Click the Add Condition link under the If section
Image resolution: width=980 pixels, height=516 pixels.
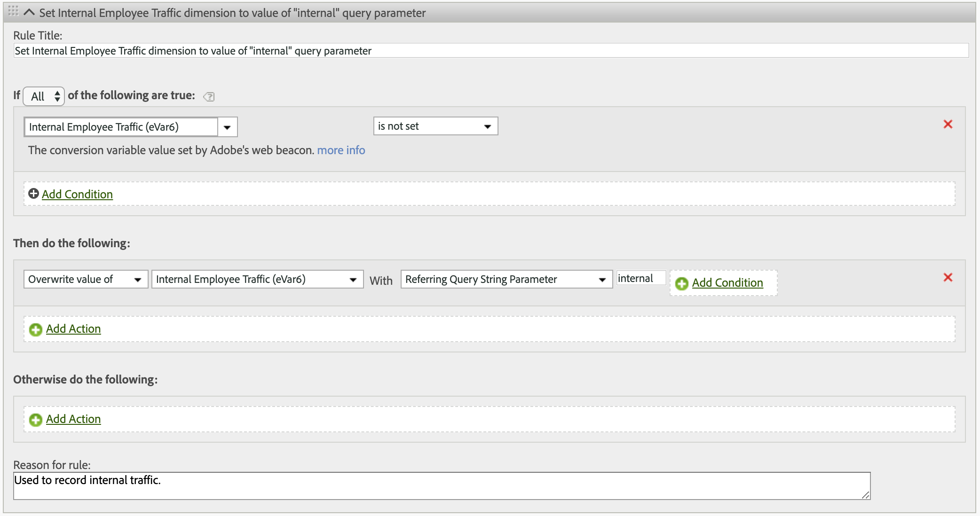77,194
